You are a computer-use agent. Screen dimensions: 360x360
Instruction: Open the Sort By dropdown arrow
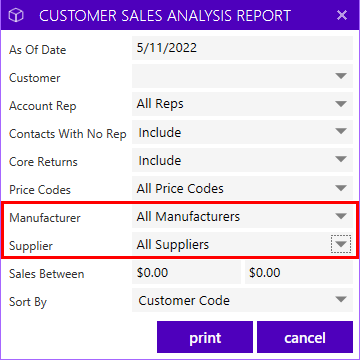click(341, 299)
